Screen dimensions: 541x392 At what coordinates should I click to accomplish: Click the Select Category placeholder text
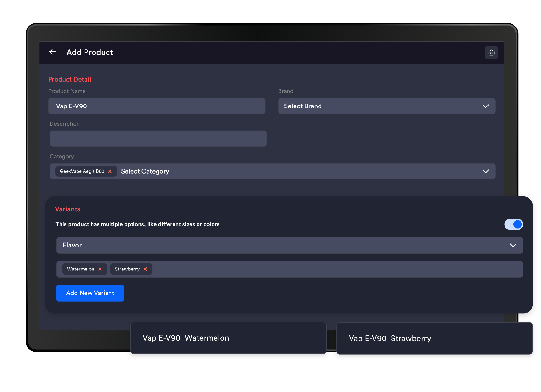pyautogui.click(x=145, y=171)
